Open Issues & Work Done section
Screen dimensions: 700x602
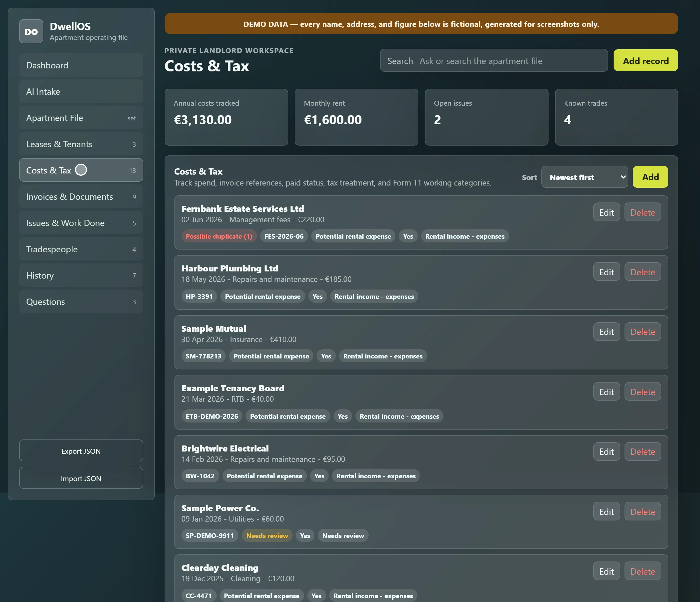(81, 223)
